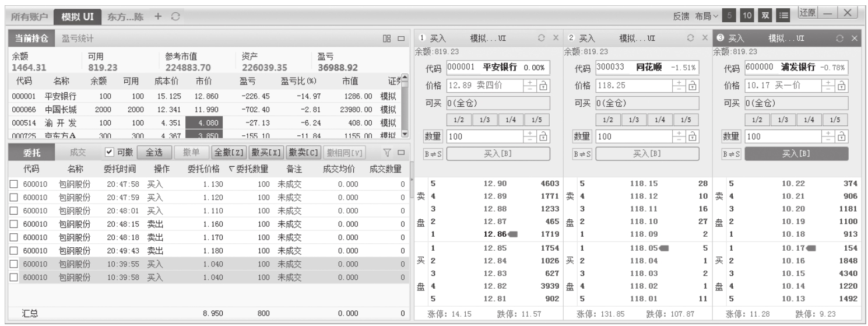Click price field 118.25
Image resolution: width=868 pixels, height=326 pixels.
point(635,85)
